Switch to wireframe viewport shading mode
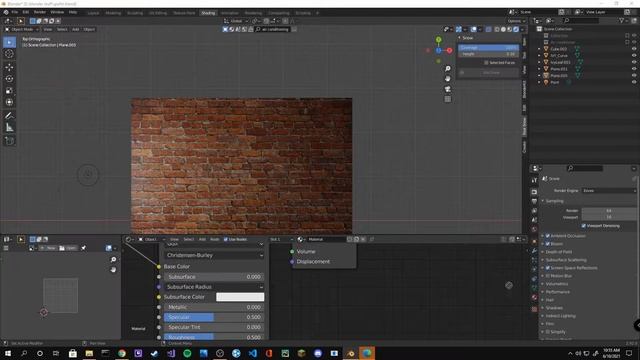 497,29
